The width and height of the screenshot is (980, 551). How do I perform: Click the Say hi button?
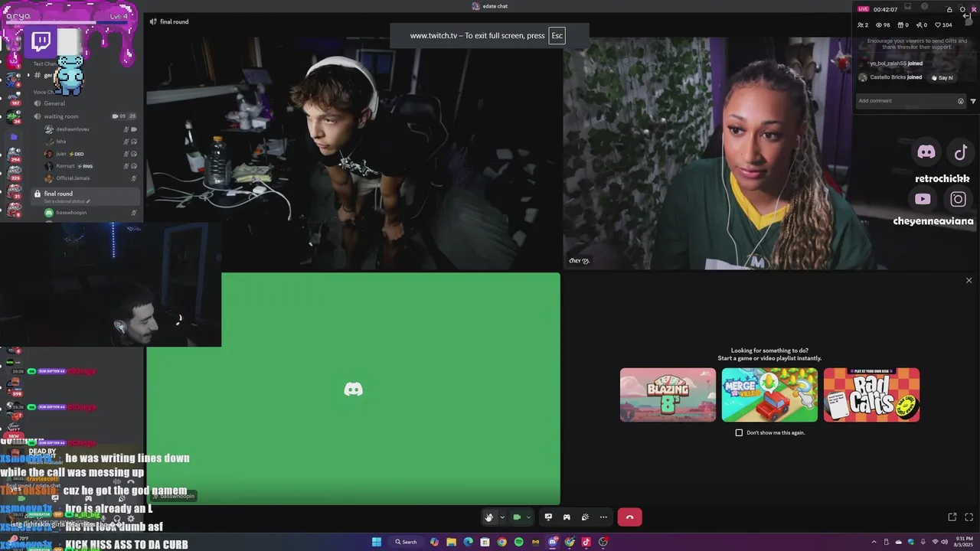tap(942, 77)
